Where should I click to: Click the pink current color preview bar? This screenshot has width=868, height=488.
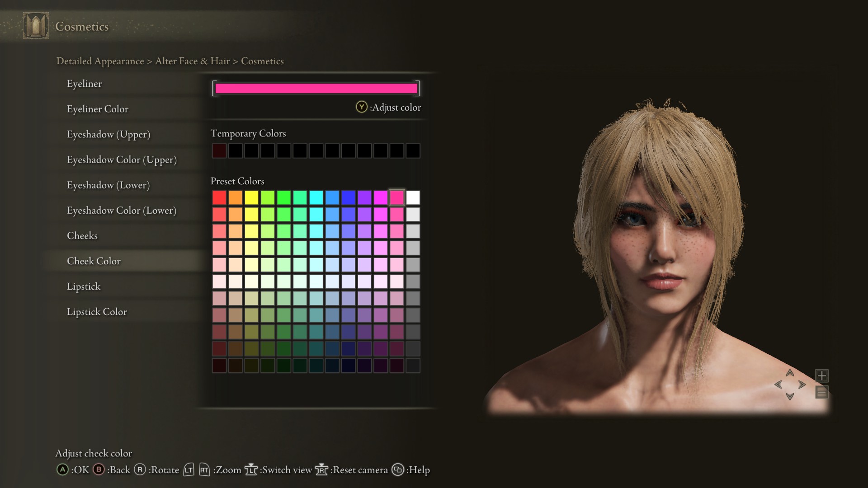tap(316, 89)
